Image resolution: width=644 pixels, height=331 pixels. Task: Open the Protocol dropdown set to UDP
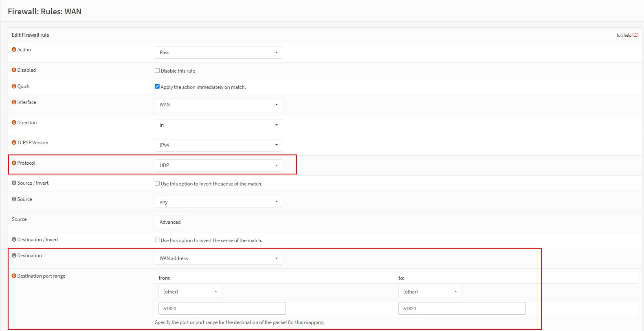(x=218, y=165)
